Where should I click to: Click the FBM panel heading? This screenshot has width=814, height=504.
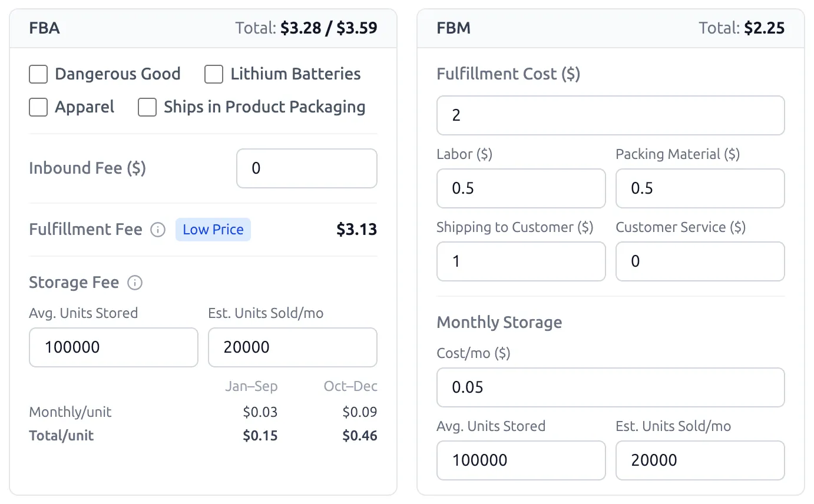point(454,28)
